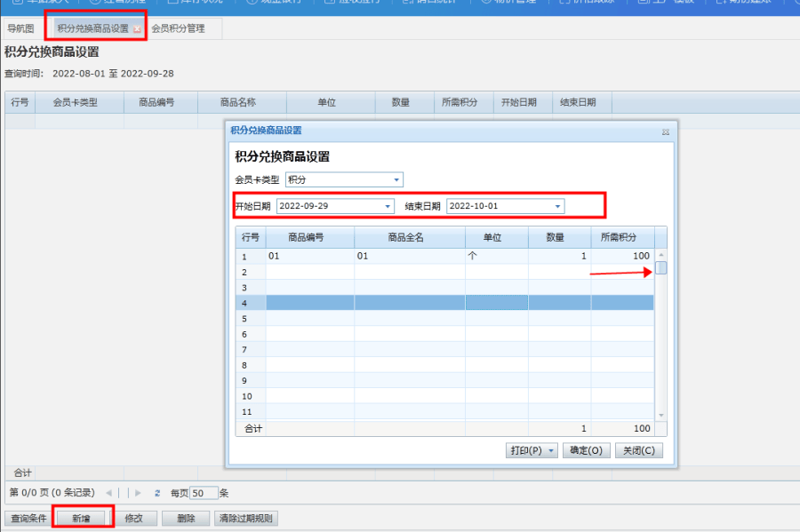The width and height of the screenshot is (800, 532).
Task: Click the previous page arrow in pagination bar
Action: [x=108, y=491]
